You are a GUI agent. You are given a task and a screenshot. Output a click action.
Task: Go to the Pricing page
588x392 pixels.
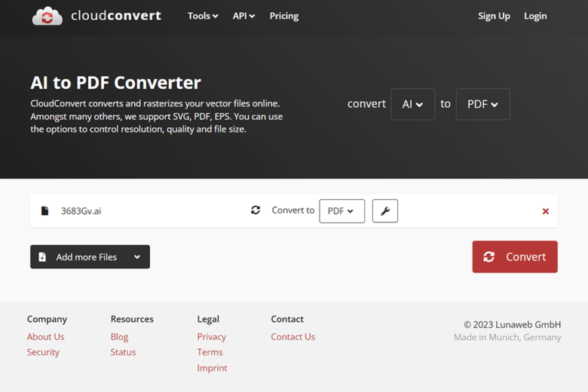click(x=284, y=16)
